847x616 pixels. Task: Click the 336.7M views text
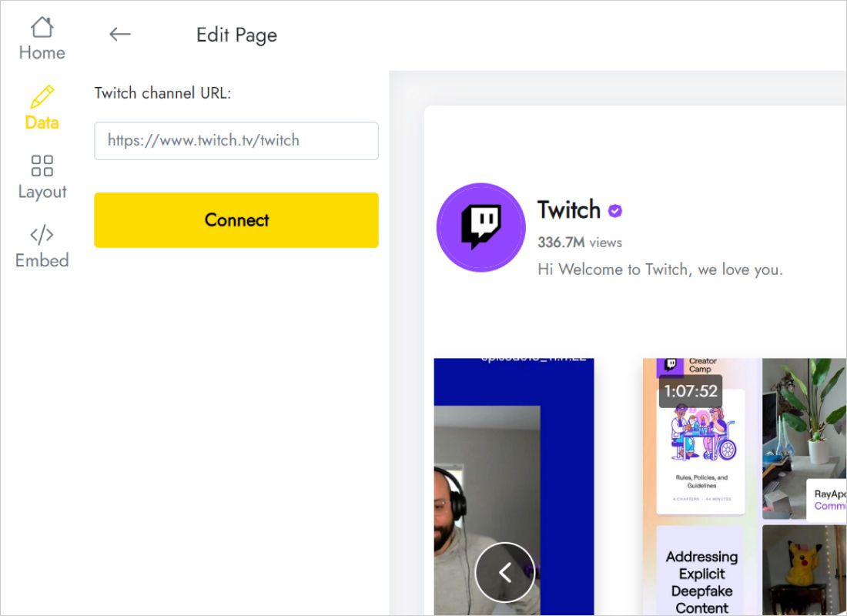tap(580, 243)
